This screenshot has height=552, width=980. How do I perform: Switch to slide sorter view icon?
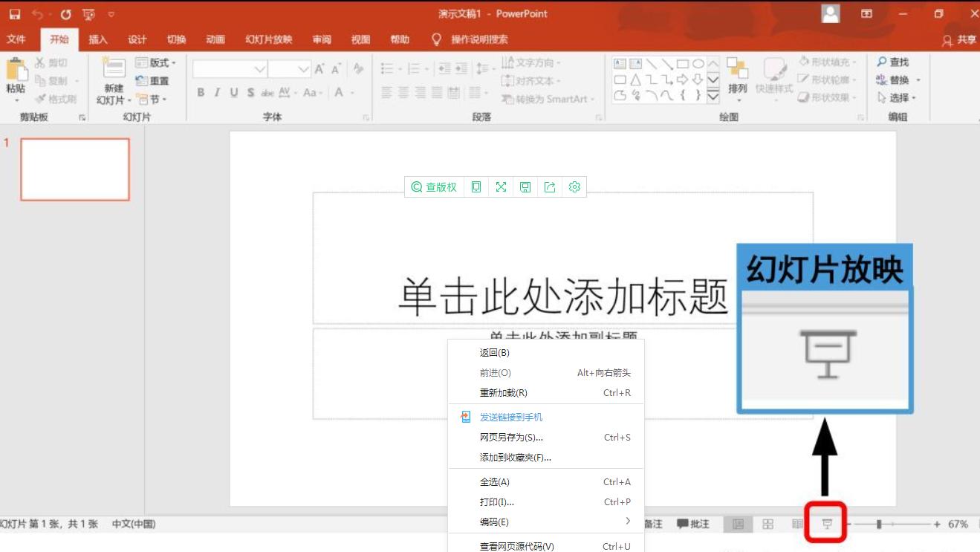click(766, 524)
